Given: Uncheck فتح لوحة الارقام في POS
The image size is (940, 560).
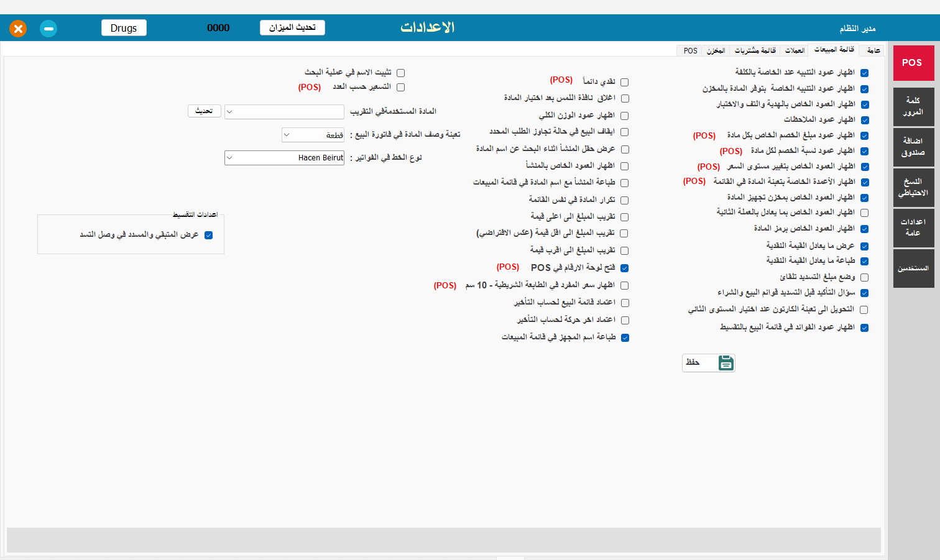Looking at the screenshot, I should click(x=625, y=268).
